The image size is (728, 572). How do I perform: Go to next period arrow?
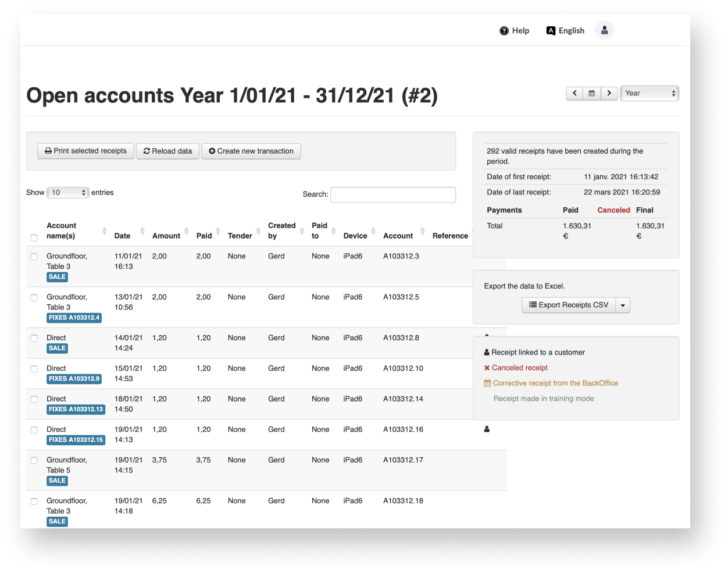coord(609,93)
